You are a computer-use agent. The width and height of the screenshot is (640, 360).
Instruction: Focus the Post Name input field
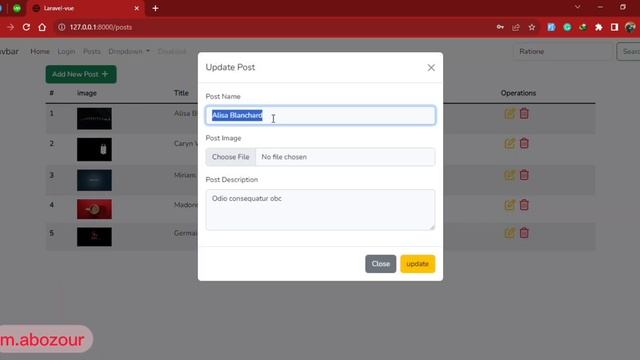320,116
